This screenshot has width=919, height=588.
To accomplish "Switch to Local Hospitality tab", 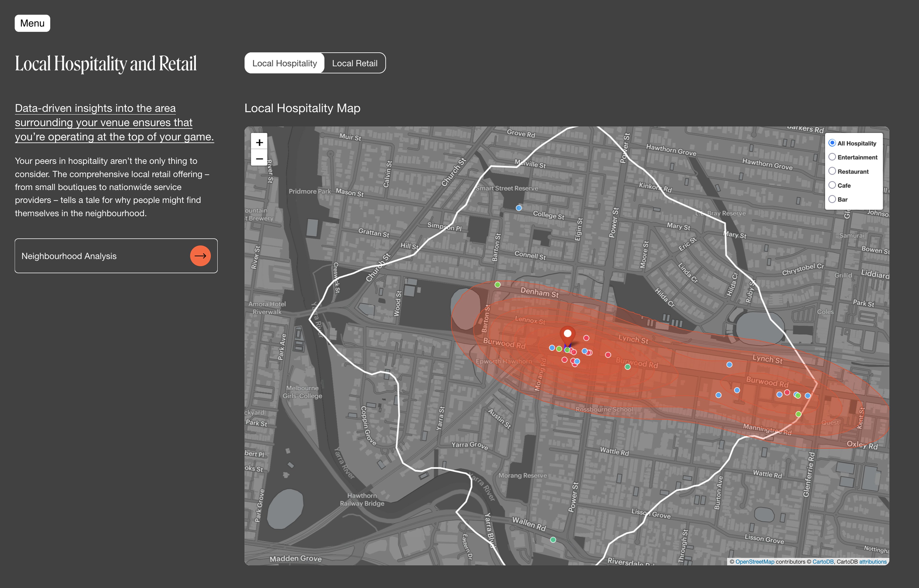I will point(285,63).
